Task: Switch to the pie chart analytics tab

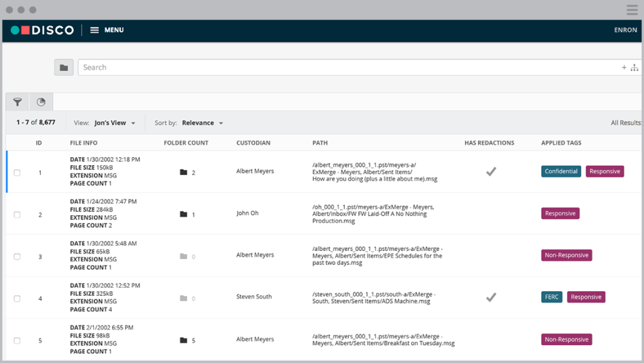Action: click(41, 102)
